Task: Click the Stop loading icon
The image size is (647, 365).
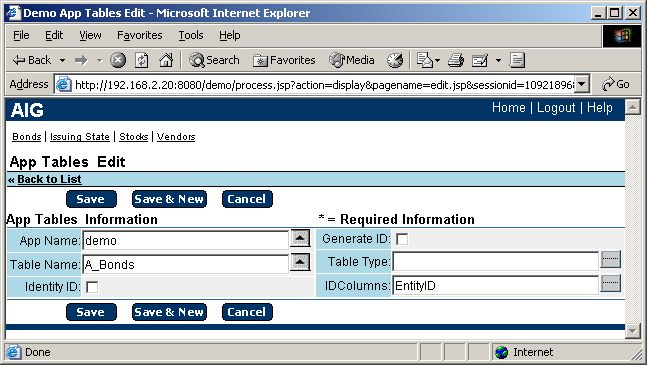Action: [118, 60]
